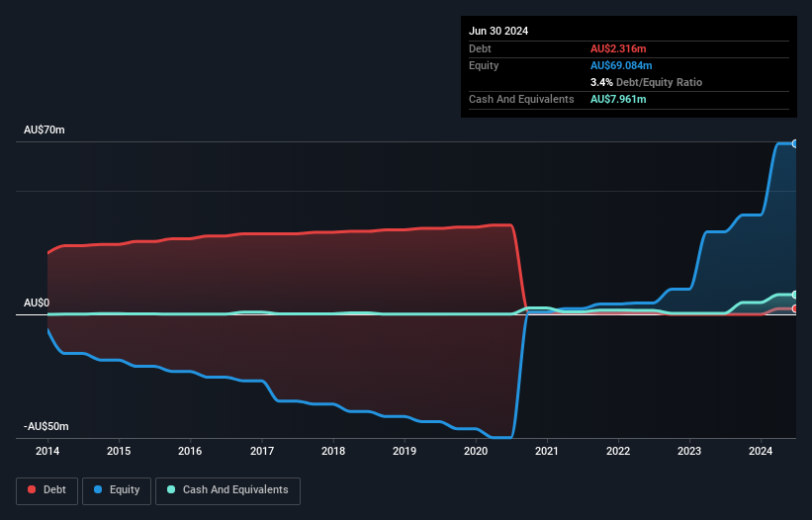Click the red Debt legend dot
The width and height of the screenshot is (812, 520).
(x=32, y=489)
